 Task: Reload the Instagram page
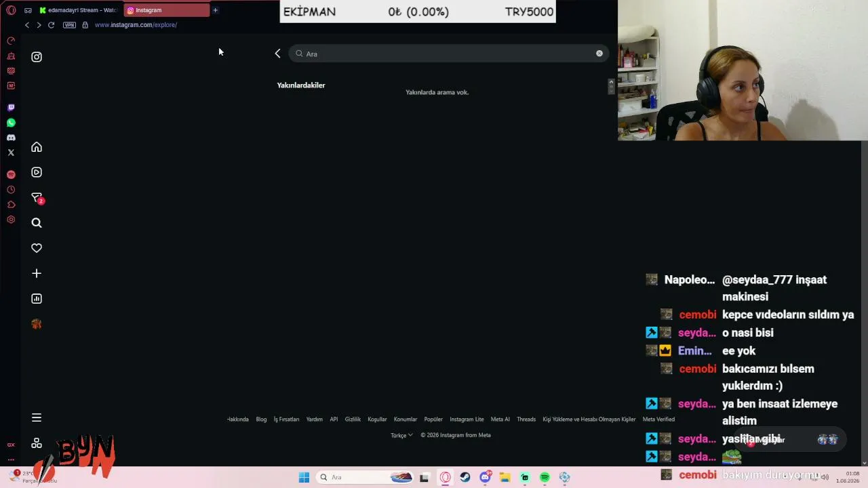[x=51, y=25]
